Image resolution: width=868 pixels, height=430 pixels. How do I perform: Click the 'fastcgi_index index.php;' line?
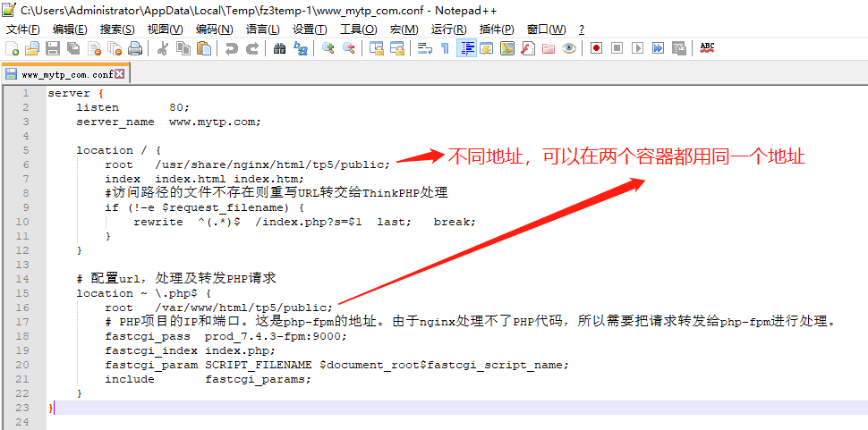tap(190, 350)
